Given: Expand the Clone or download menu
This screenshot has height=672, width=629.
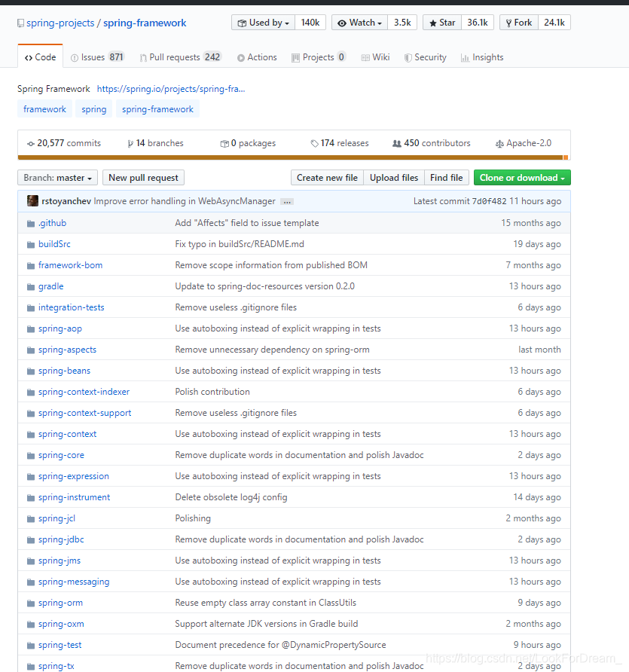Looking at the screenshot, I should (522, 178).
